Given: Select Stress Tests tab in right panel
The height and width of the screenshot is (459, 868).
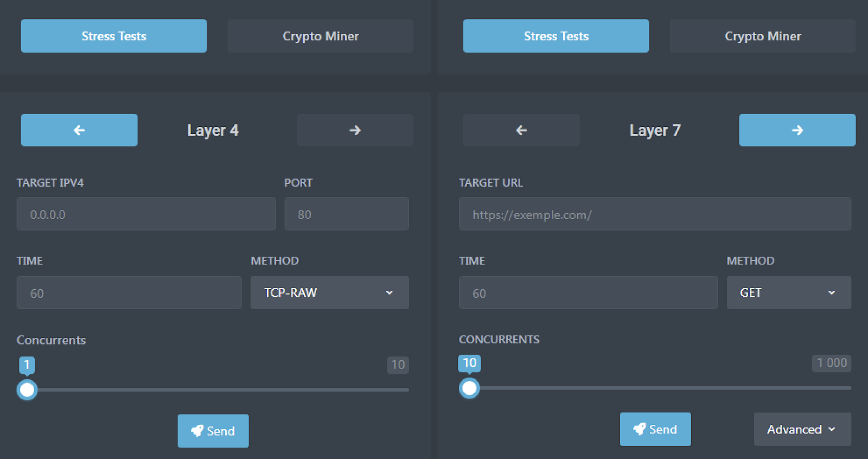Looking at the screenshot, I should (556, 36).
